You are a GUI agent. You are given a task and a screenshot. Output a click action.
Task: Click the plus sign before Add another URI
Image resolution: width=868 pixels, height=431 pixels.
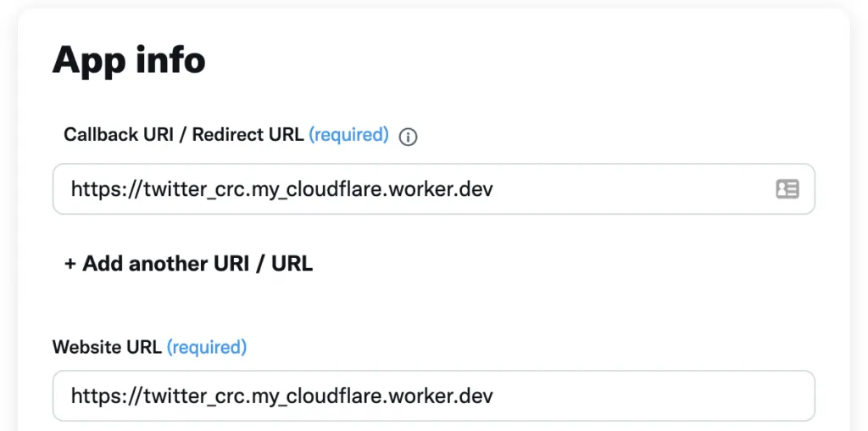(70, 264)
